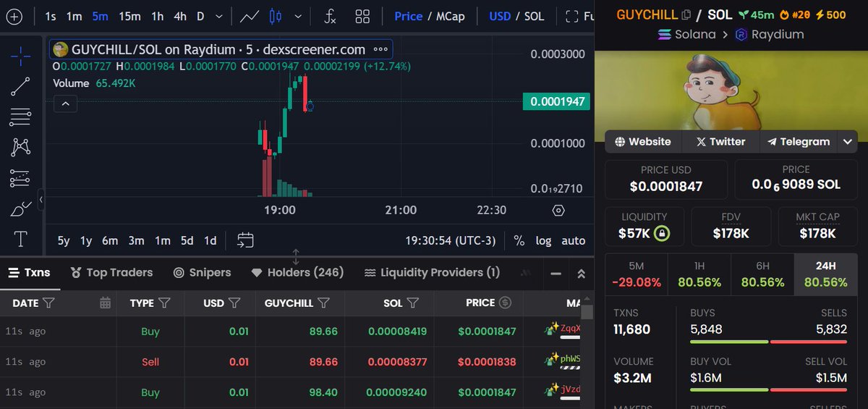The image size is (868, 409).
Task: Open the chart layout grid selector
Action: click(362, 16)
